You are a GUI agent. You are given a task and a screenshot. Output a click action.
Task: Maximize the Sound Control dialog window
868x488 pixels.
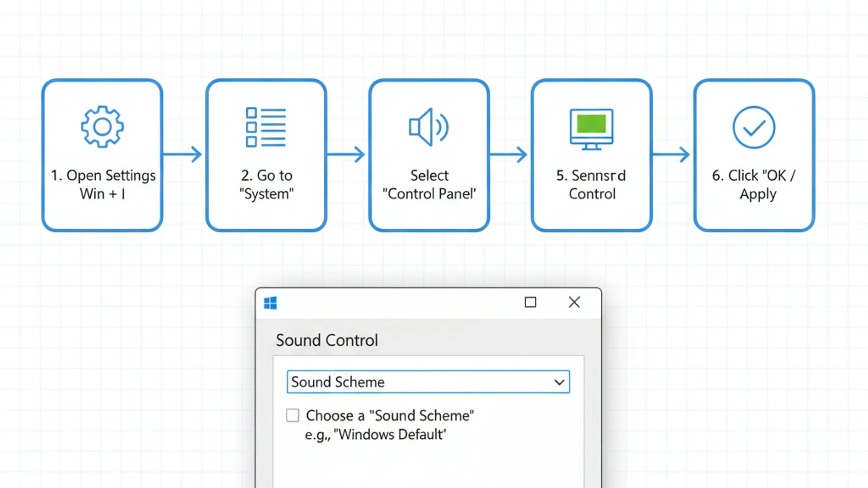point(530,302)
